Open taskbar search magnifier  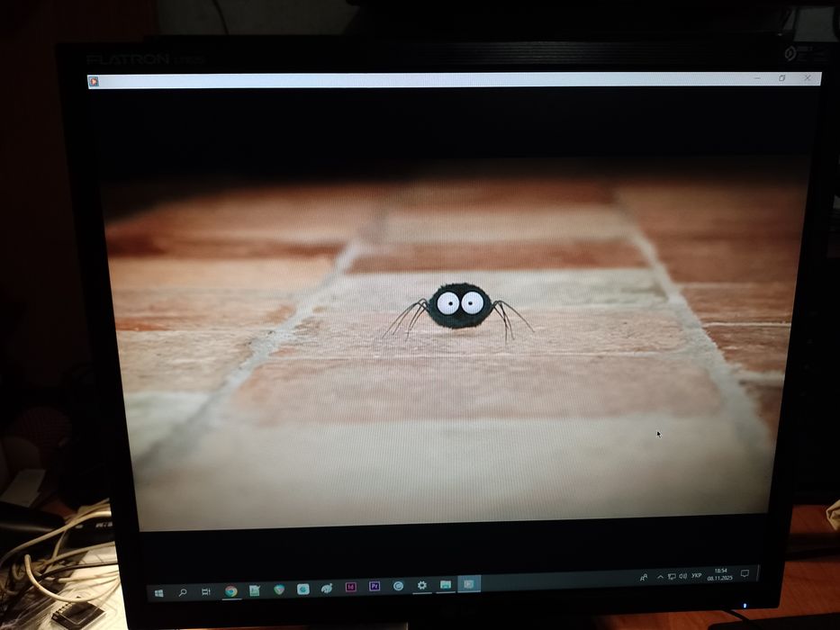183,592
